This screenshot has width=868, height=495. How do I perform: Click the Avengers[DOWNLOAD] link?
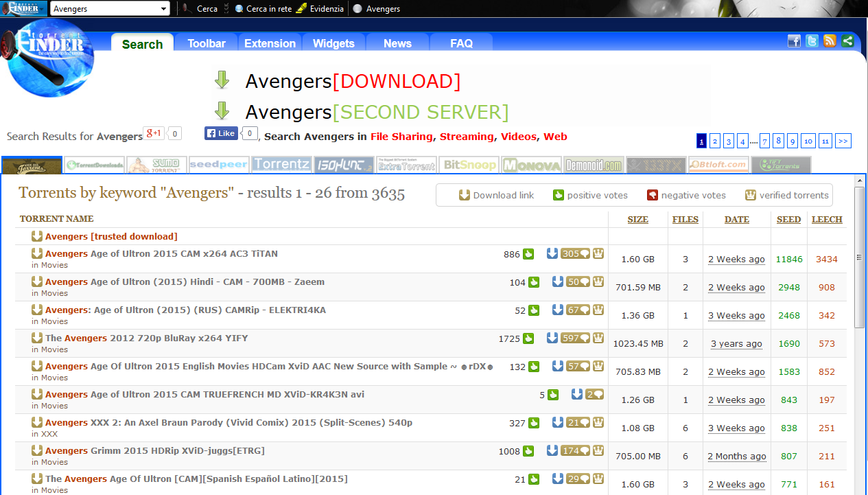pos(353,81)
